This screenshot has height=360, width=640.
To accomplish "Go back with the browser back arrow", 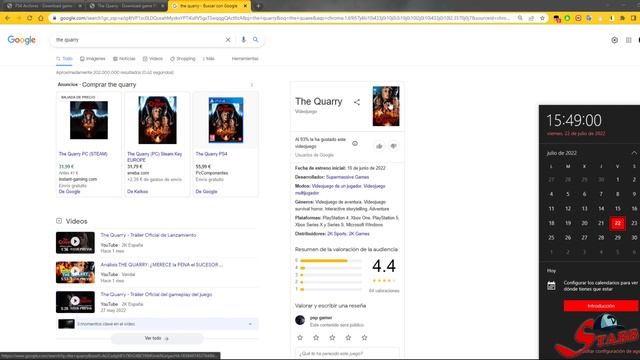I will [7, 18].
